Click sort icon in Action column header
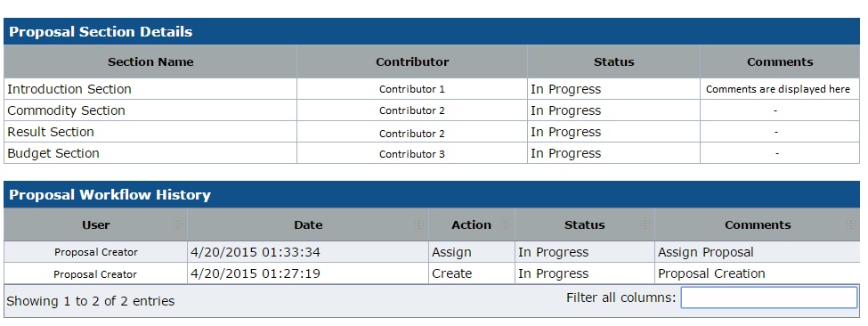The height and width of the screenshot is (326, 868). click(505, 224)
